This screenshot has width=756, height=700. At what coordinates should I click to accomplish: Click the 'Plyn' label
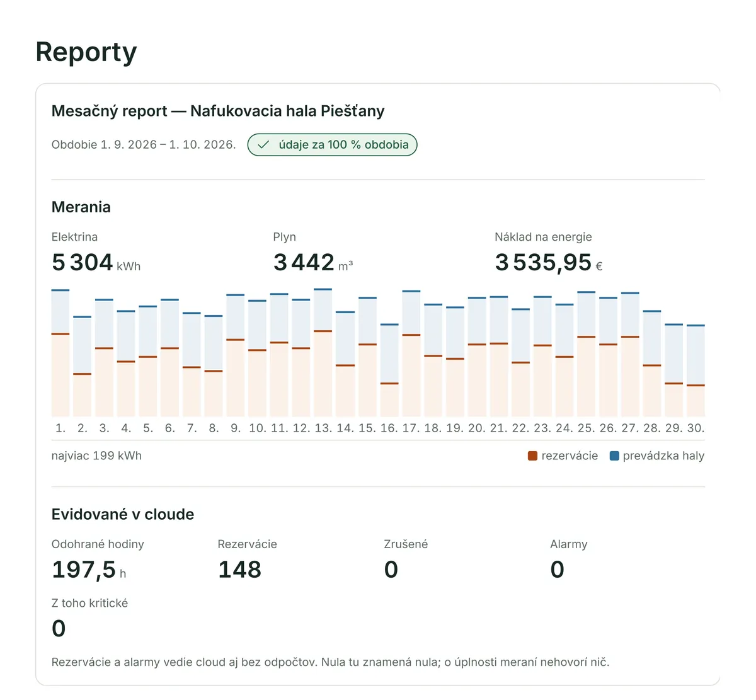[285, 237]
